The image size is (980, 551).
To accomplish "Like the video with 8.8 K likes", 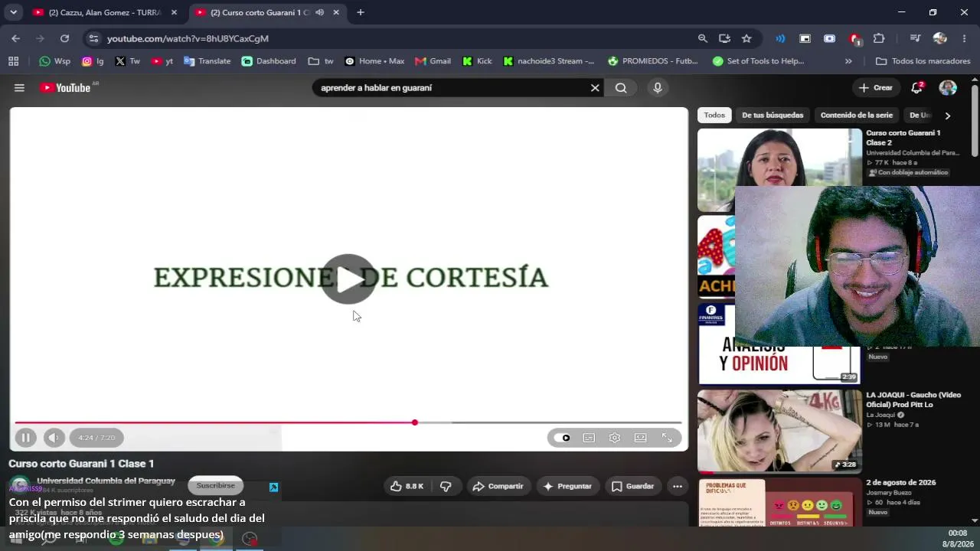I will (407, 486).
